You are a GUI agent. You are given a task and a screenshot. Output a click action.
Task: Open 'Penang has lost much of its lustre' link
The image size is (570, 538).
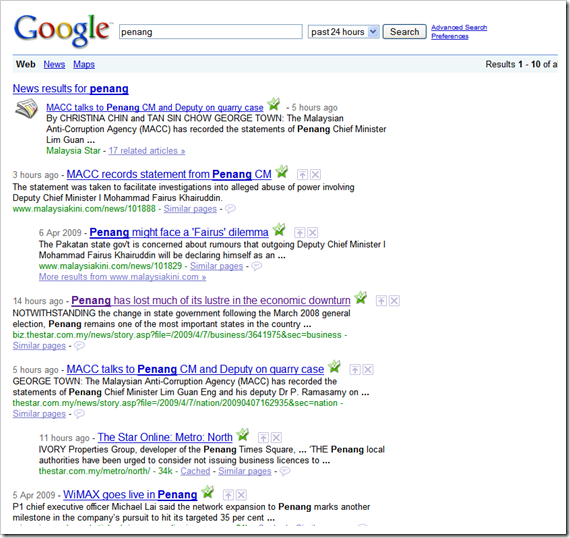211,301
